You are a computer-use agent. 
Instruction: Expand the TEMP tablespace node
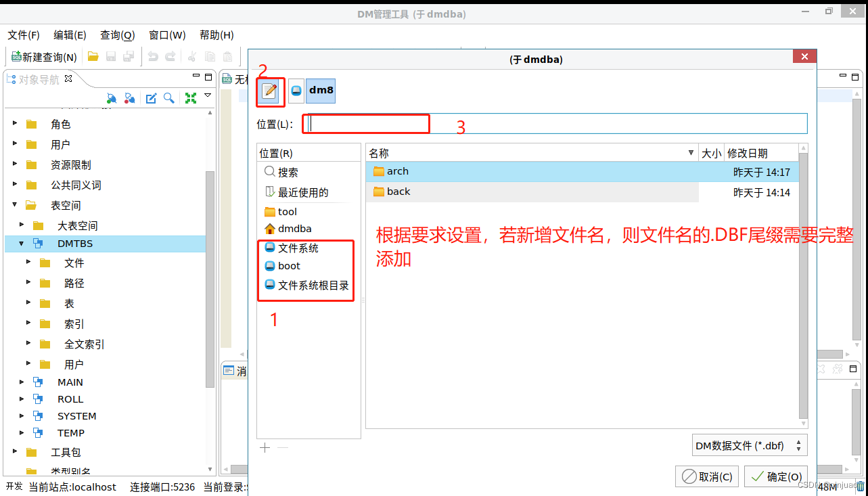(x=22, y=433)
